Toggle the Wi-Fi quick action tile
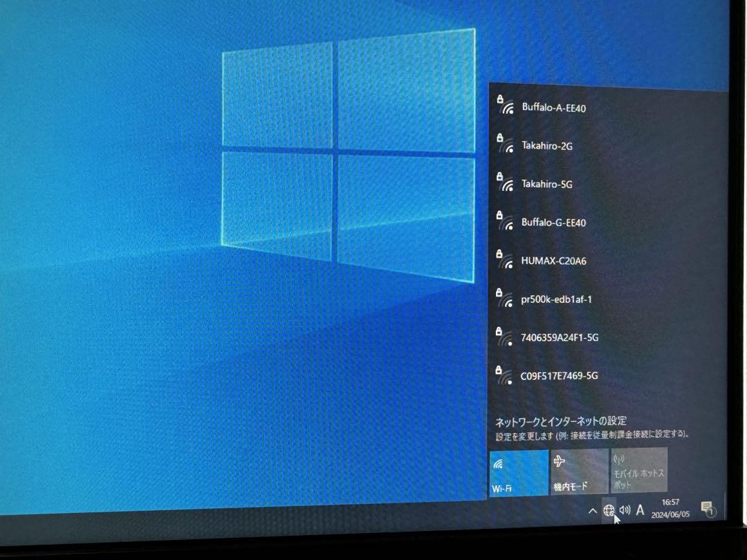Viewport: 747px width, 560px height. [519, 472]
